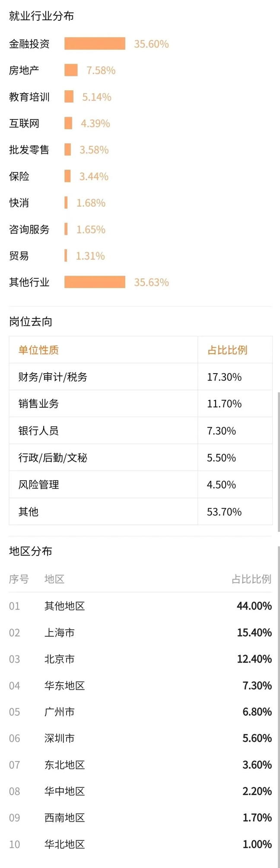The width and height of the screenshot is (280, 868).
Task: Select the 房地产 industry label
Action: [x=24, y=70]
